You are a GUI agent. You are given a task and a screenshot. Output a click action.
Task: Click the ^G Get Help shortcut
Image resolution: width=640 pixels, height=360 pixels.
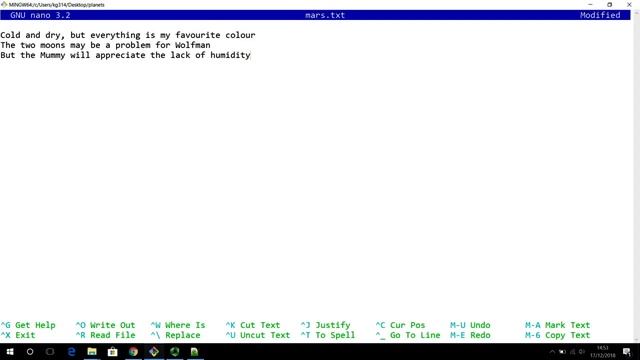point(28,325)
